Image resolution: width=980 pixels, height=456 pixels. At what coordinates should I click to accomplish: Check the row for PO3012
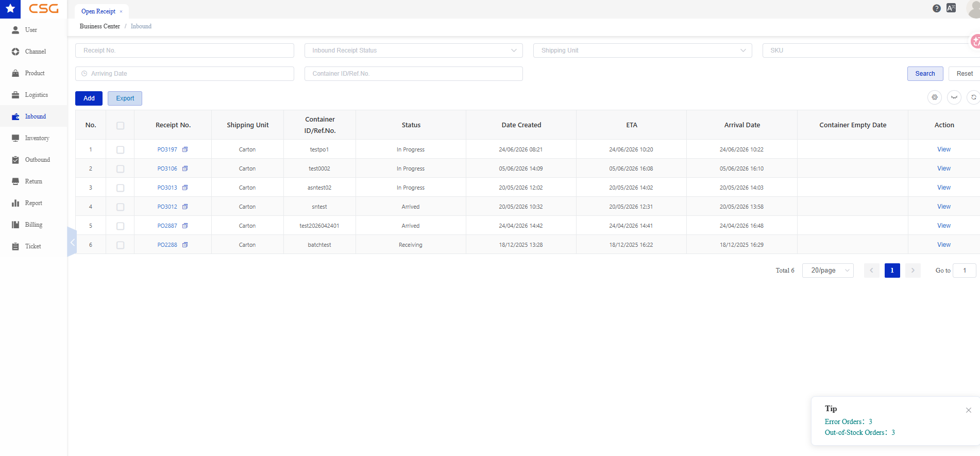coord(120,207)
